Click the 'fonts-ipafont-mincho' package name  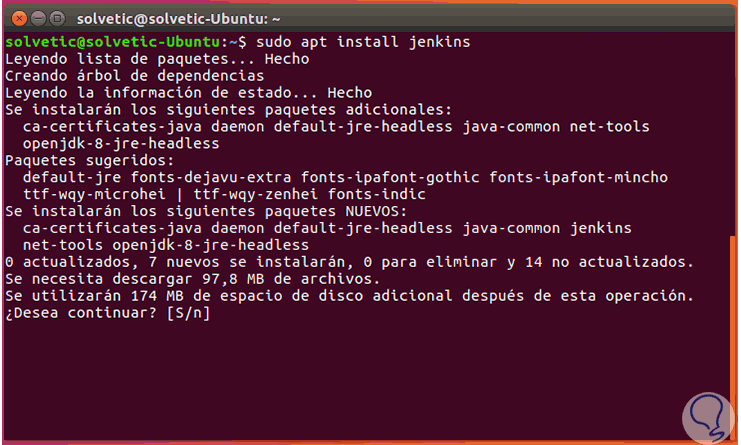pyautogui.click(x=578, y=178)
